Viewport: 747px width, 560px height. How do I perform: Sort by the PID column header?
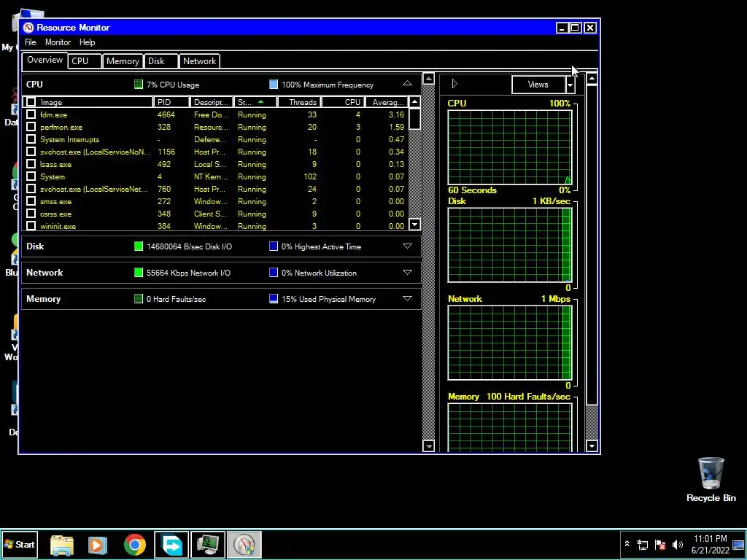(171, 102)
